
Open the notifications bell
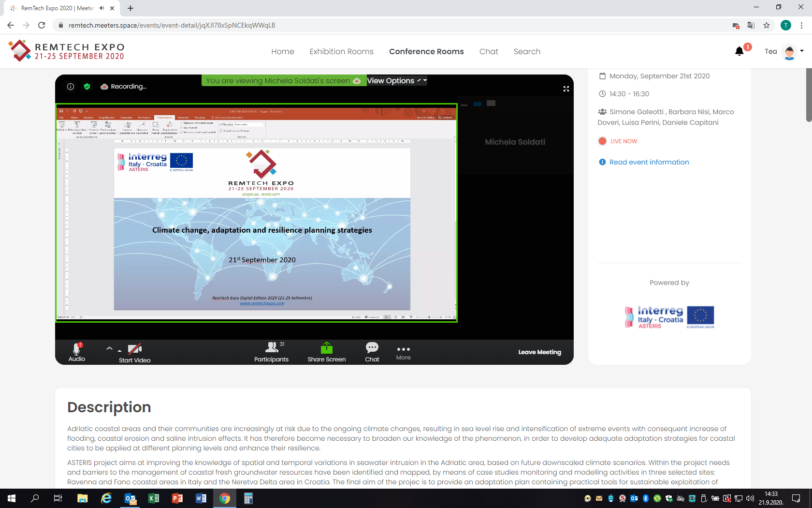739,51
